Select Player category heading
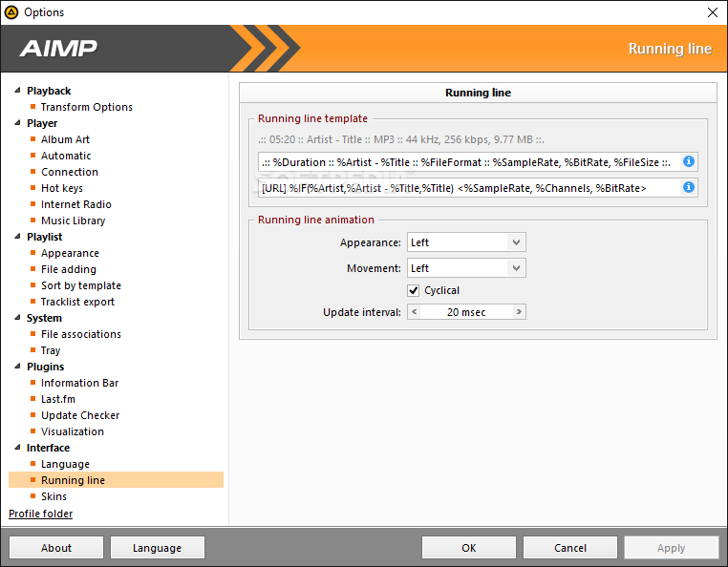 pos(42,123)
